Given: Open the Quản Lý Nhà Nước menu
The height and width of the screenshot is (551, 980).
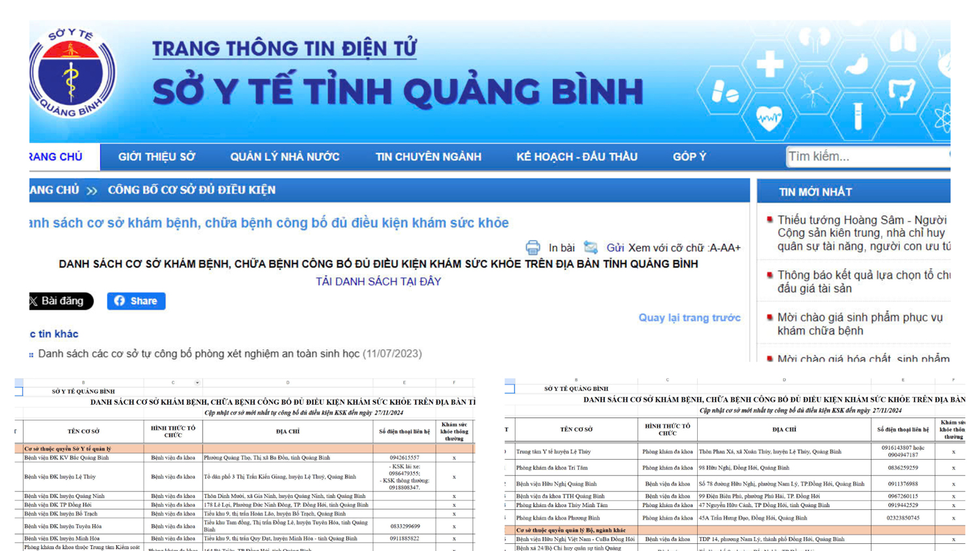Looking at the screenshot, I should pyautogui.click(x=284, y=157).
